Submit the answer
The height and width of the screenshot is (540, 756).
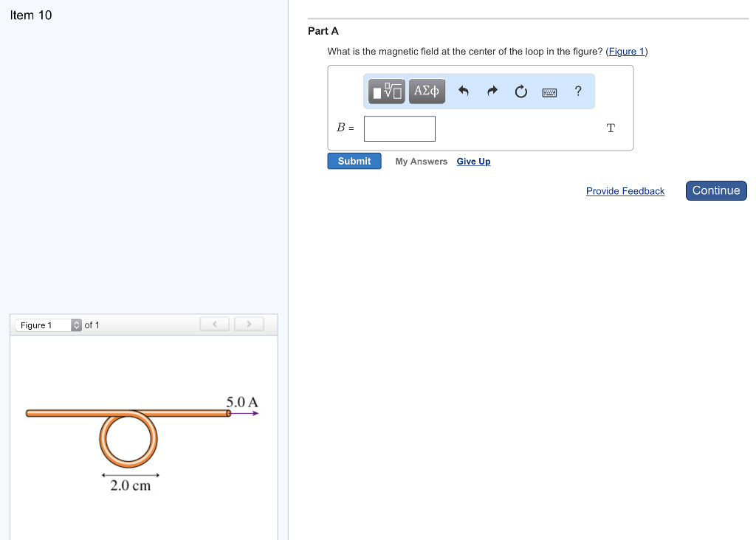[x=354, y=161]
